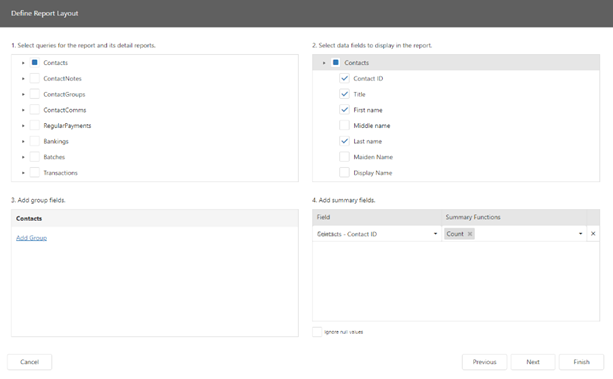Screen dimensions: 613x379
Task: Expand the ContactNotes query node
Action: pyautogui.click(x=23, y=79)
